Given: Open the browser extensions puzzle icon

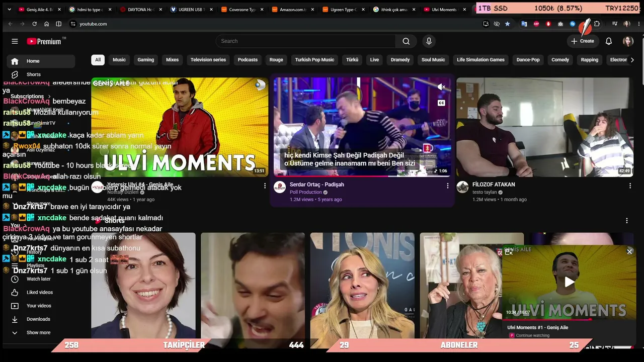Looking at the screenshot, I should (x=597, y=24).
